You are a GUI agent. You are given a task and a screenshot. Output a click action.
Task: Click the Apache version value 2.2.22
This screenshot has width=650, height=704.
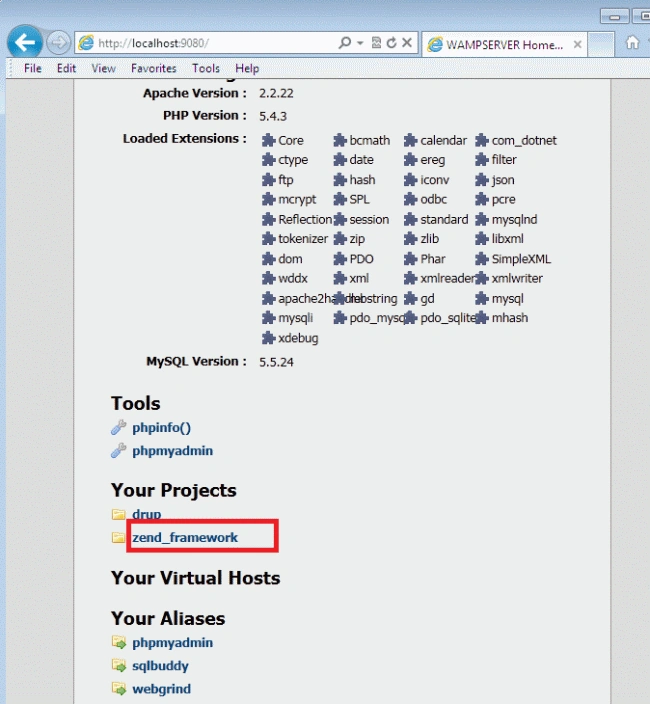coord(276,93)
